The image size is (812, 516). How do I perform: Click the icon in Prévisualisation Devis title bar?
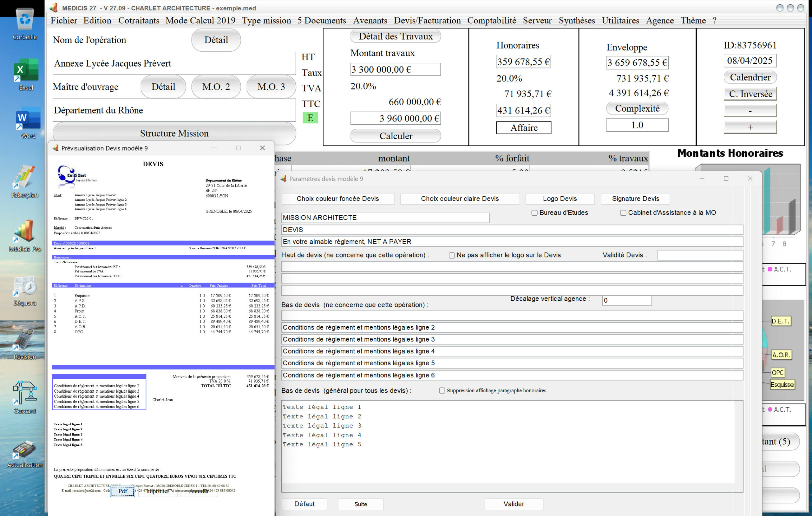pyautogui.click(x=56, y=148)
